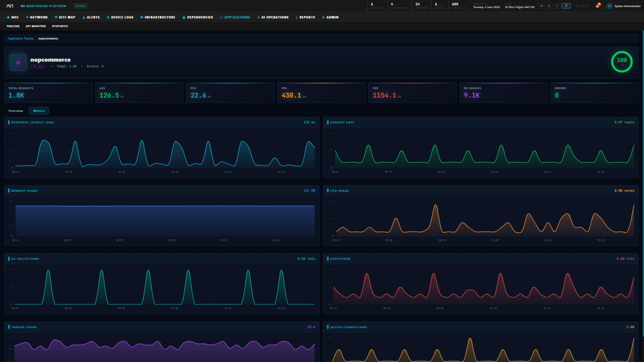
Task: Click the Exceptions chart title
Action: 340,259
